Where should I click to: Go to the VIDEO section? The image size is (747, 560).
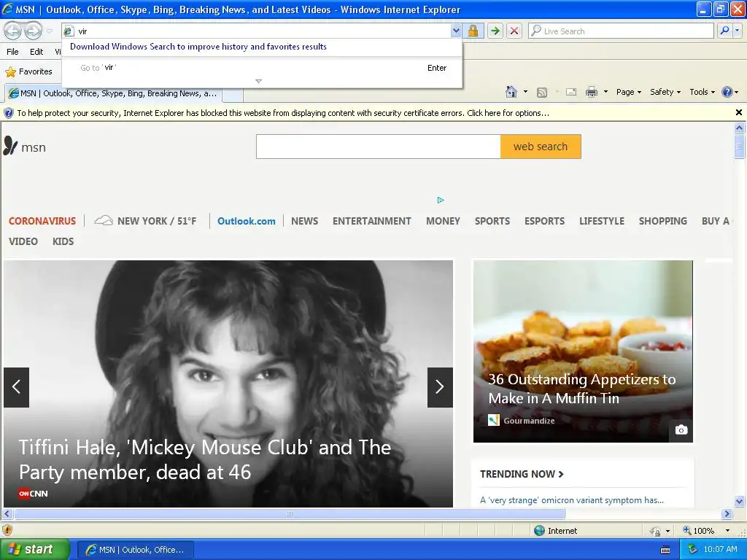pos(23,241)
